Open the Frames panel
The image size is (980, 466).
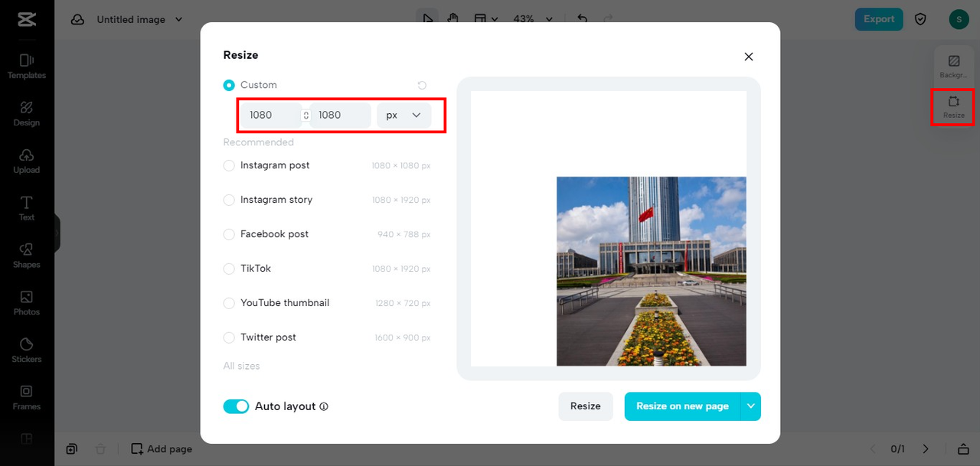point(27,397)
